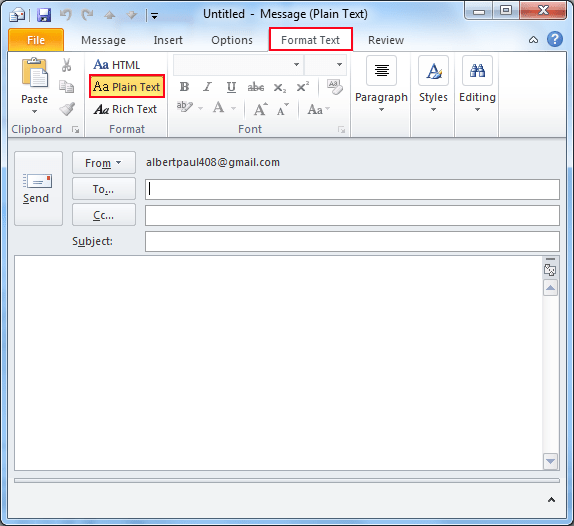Open the File tab
This screenshot has height=526, width=574.
[x=36, y=40]
